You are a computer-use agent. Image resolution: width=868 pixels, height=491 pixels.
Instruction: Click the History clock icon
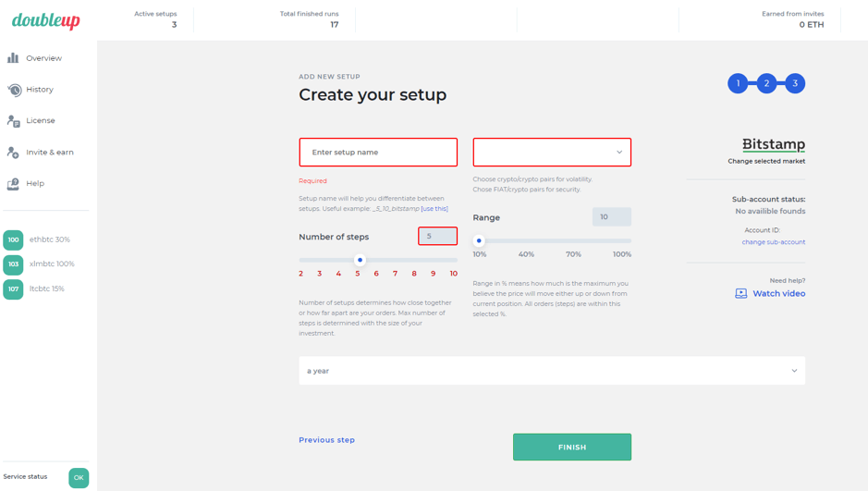(14, 90)
